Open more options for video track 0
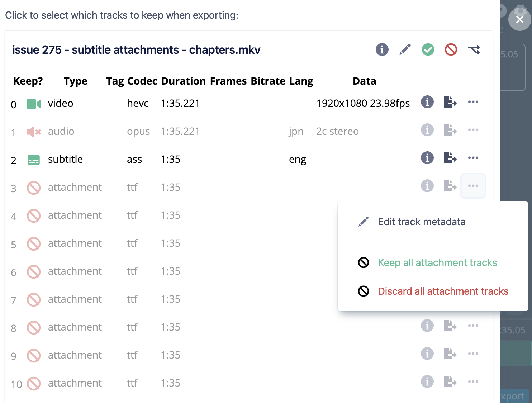This screenshot has height=403, width=532. (473, 102)
